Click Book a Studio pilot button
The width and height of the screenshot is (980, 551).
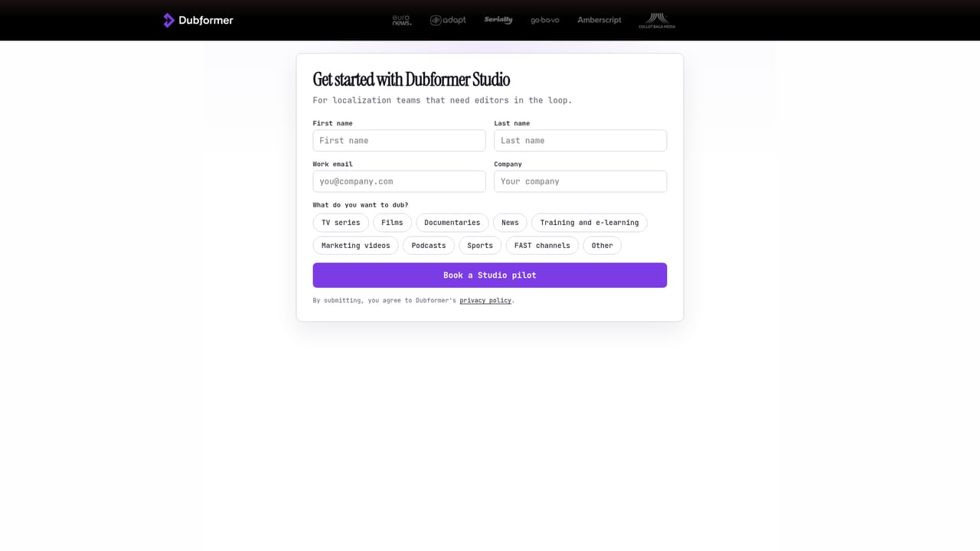[x=490, y=275]
